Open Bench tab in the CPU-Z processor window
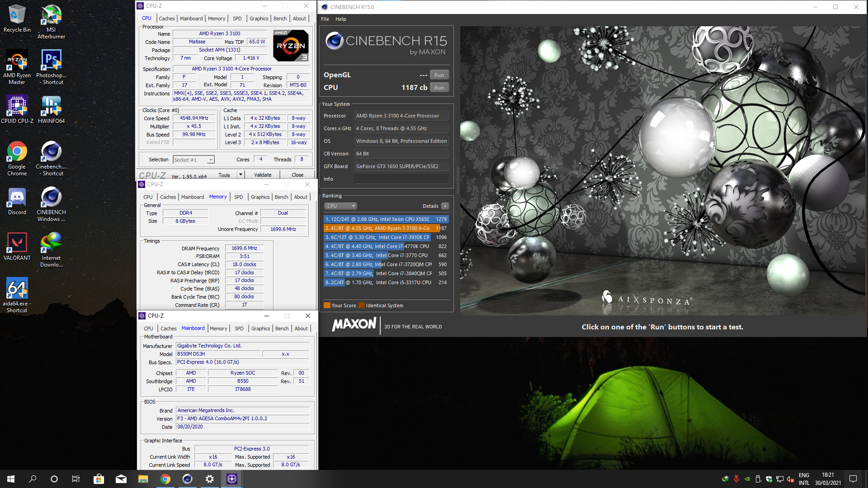The height and width of the screenshot is (488, 868). coord(280,19)
